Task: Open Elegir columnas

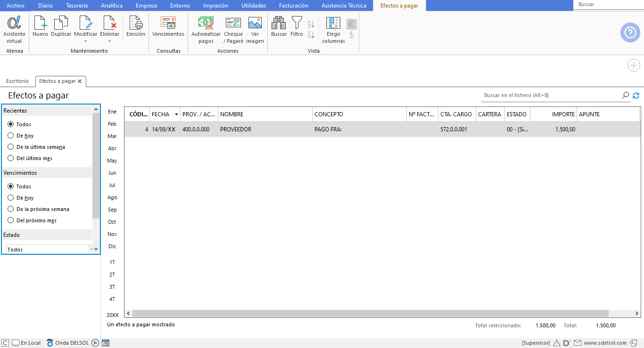Action: pos(333,30)
